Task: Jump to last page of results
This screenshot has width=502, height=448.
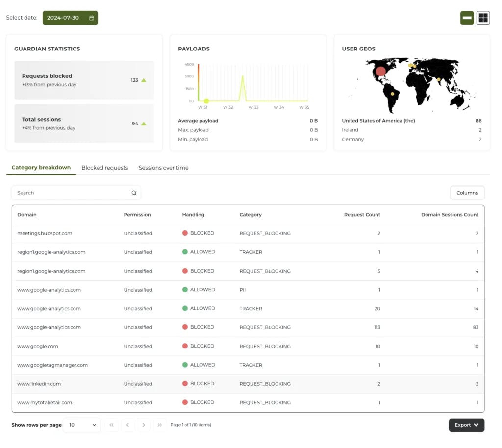Action: (160, 425)
